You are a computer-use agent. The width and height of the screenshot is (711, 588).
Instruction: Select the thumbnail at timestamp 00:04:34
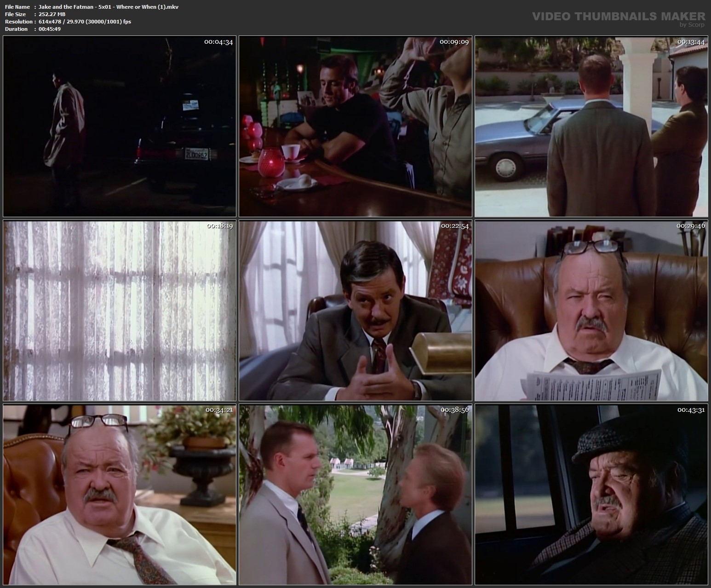[120, 127]
